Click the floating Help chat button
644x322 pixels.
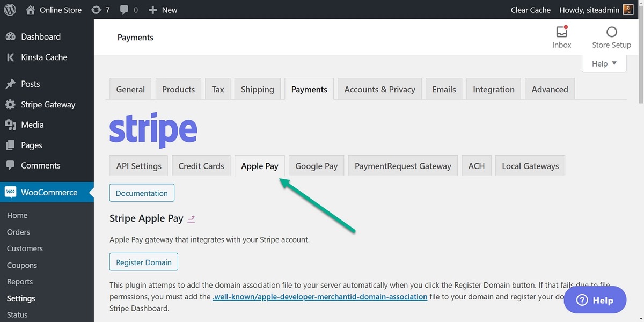coord(595,300)
